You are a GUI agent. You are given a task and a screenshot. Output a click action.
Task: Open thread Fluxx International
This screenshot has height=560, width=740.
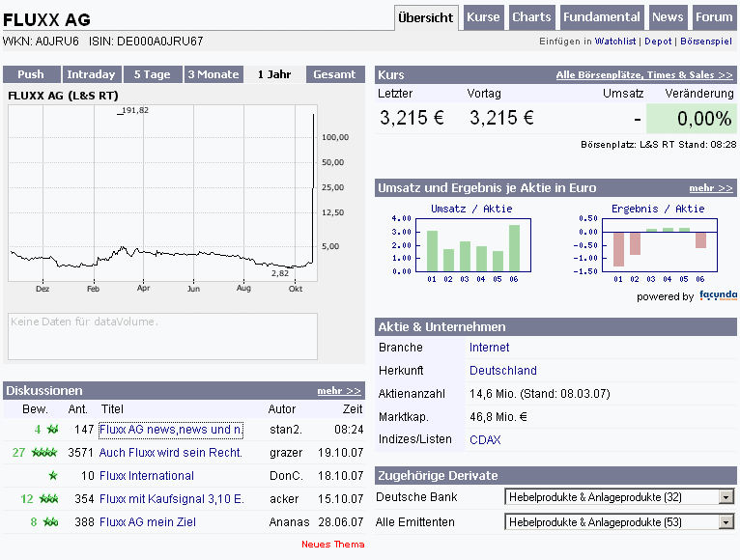click(147, 476)
